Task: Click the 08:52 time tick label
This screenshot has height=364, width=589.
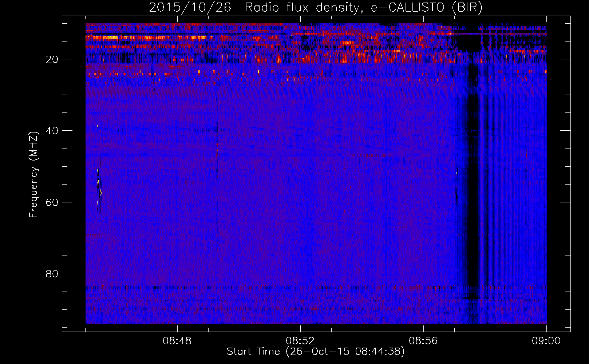Action: 300,341
